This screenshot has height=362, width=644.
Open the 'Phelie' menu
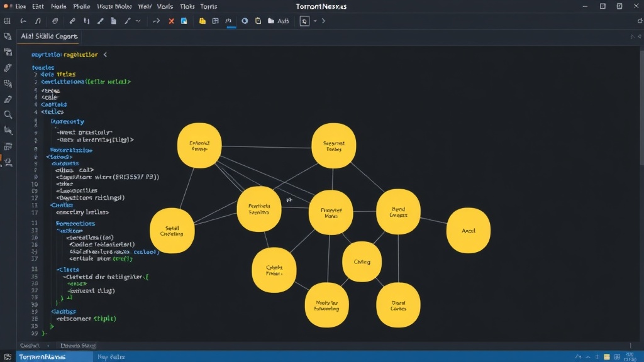point(82,6)
